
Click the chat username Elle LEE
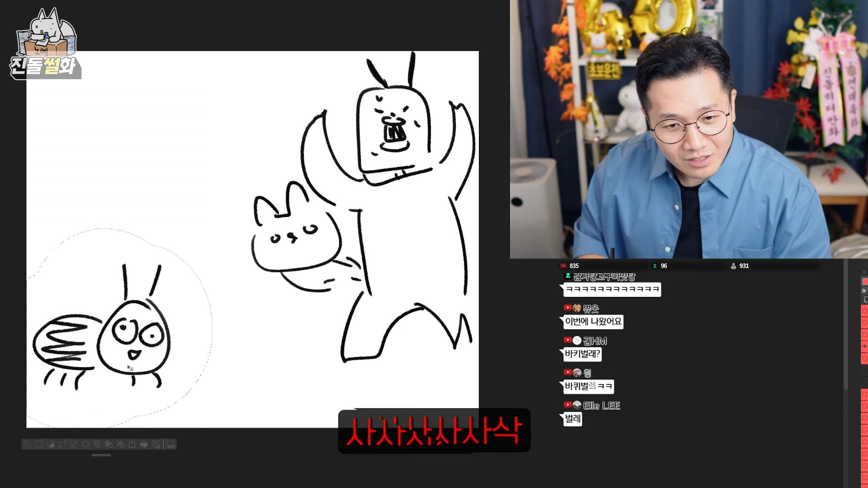601,405
